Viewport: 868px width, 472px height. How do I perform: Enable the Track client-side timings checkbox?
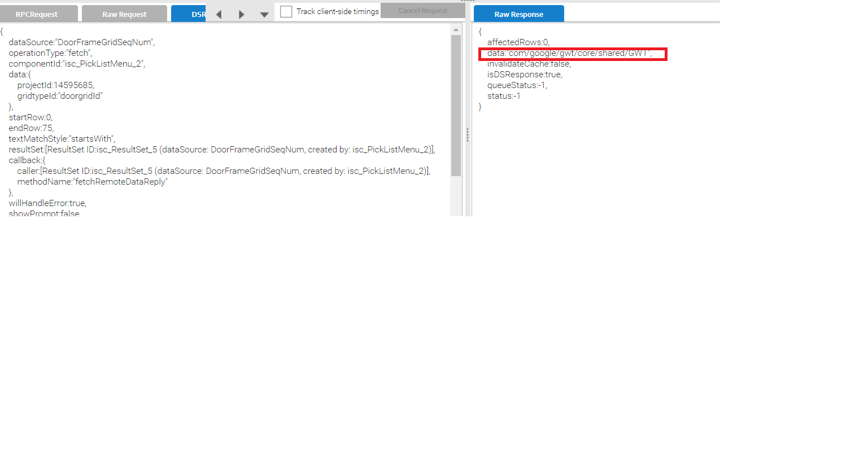286,11
